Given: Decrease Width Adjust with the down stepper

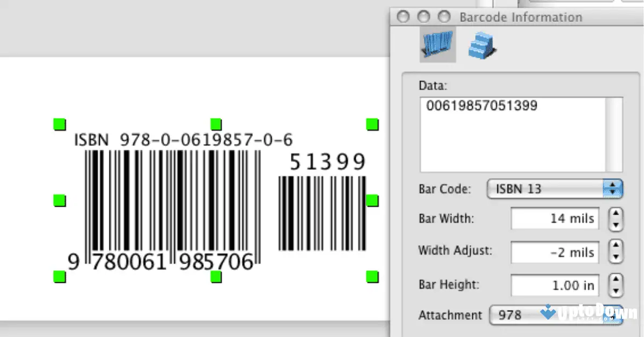Looking at the screenshot, I should coord(616,256).
